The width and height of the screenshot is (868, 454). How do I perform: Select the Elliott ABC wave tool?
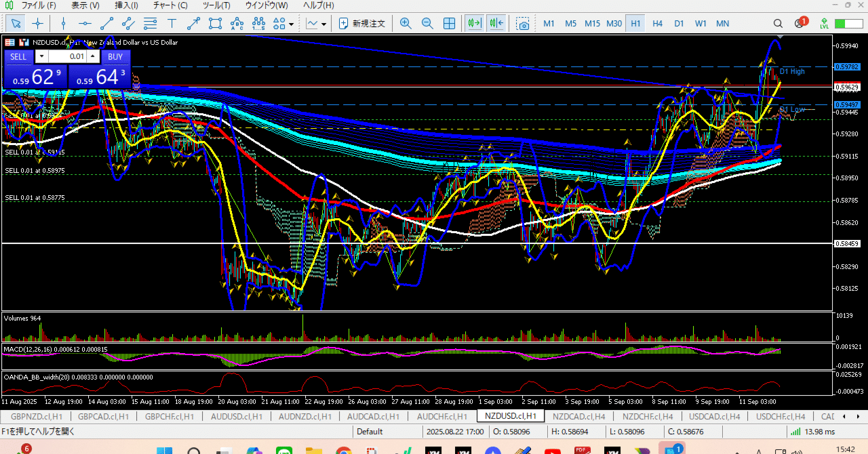pyautogui.click(x=237, y=23)
